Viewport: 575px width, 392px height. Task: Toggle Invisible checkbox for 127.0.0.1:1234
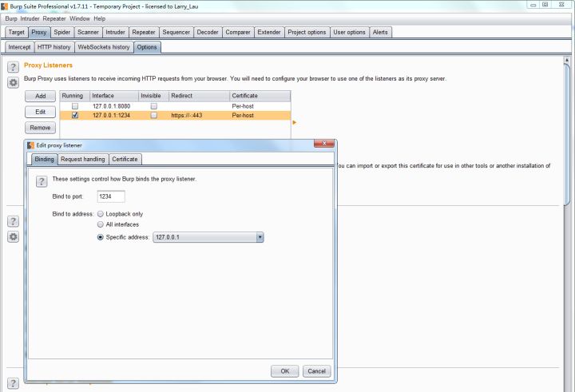pos(154,115)
